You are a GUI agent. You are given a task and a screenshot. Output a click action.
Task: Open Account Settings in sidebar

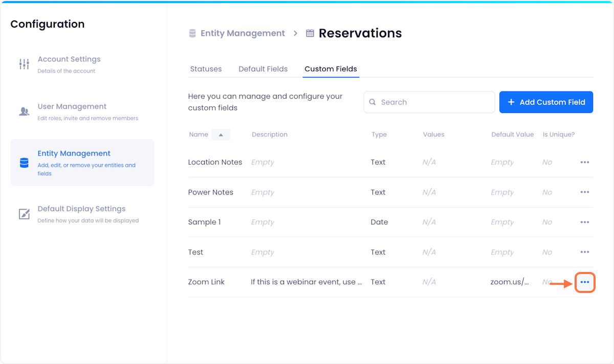click(x=82, y=64)
